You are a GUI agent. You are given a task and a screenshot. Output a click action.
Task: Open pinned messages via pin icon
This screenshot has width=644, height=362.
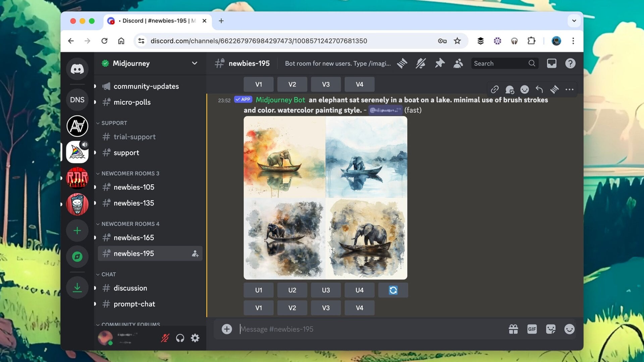(439, 63)
